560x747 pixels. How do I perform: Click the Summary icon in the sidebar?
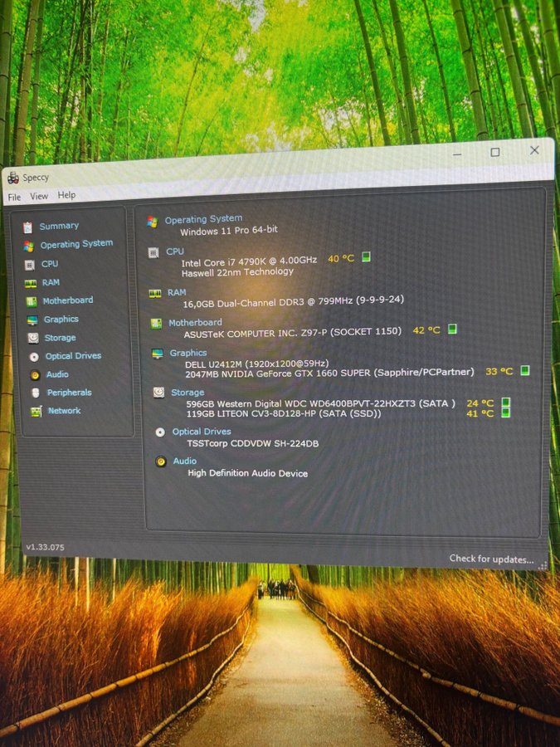coord(28,227)
